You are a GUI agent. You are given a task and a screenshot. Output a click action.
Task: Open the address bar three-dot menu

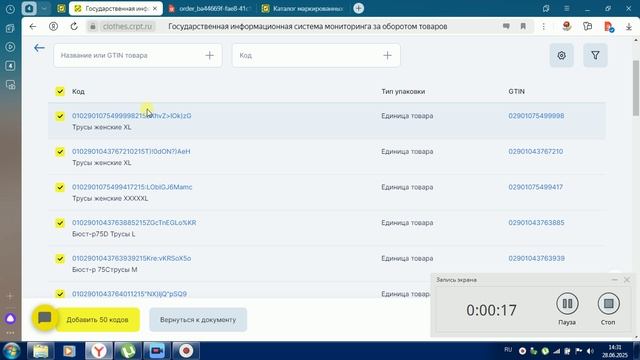[x=544, y=26]
